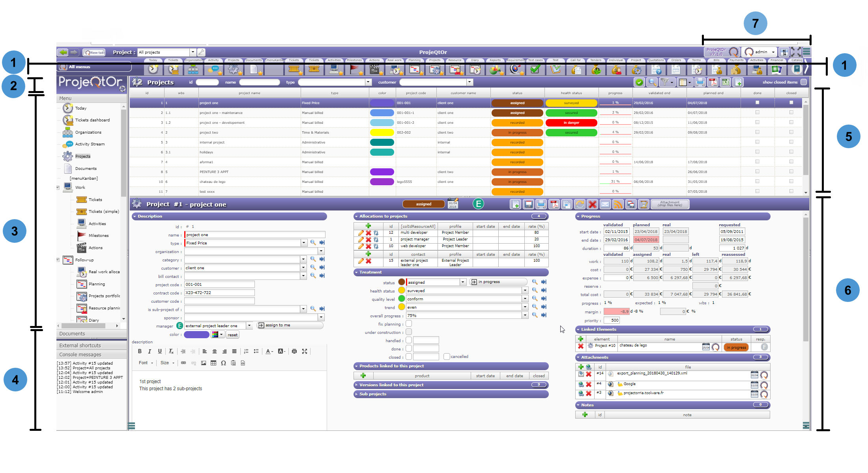Show history with the hourglass icon
Viewport: 868px width, 473px height.
pyautogui.click(x=644, y=204)
